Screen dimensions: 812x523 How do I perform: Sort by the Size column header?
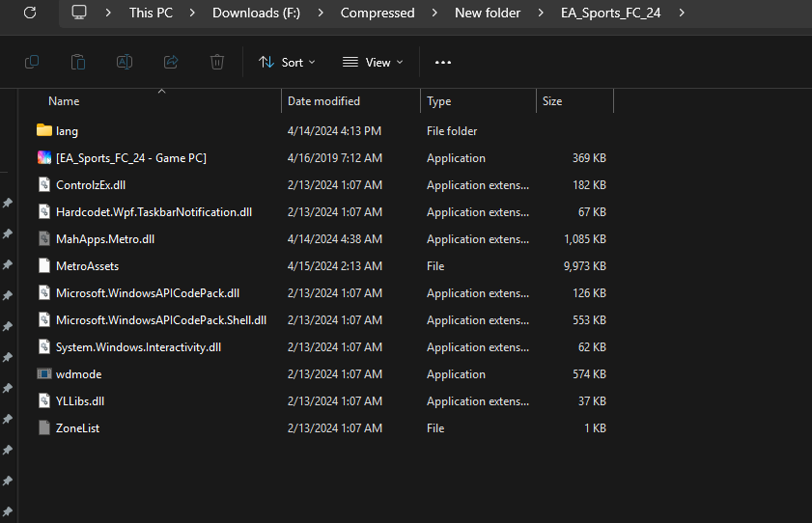pyautogui.click(x=552, y=101)
